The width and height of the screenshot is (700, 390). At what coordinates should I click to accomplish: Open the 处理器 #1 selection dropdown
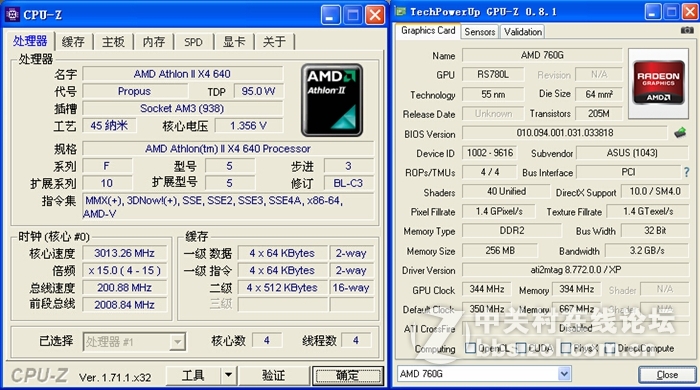click(x=178, y=342)
